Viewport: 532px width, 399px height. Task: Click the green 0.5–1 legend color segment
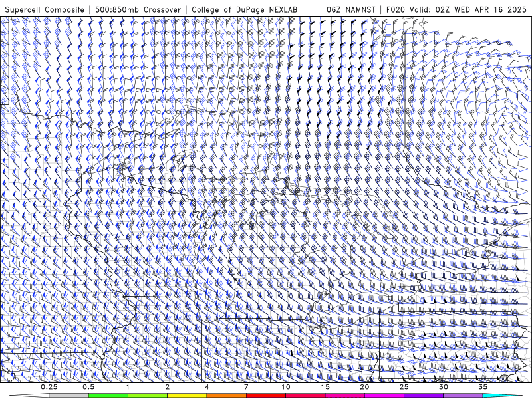(x=108, y=396)
